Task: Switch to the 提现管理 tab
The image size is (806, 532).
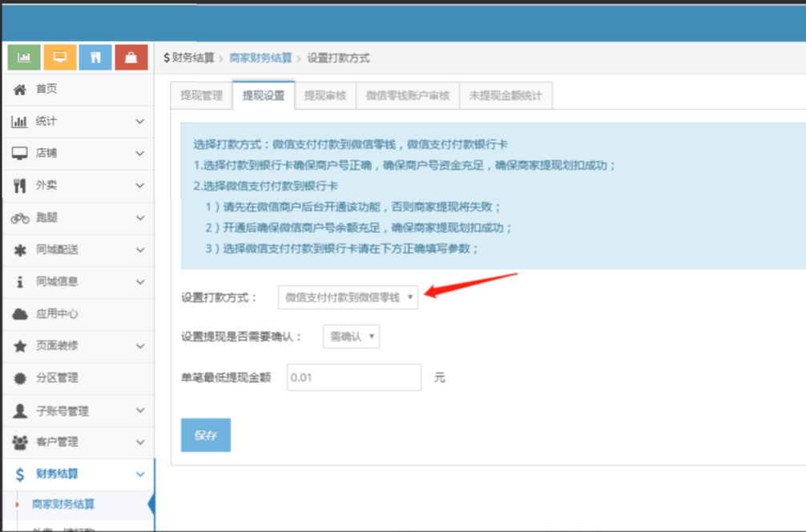Action: (201, 95)
